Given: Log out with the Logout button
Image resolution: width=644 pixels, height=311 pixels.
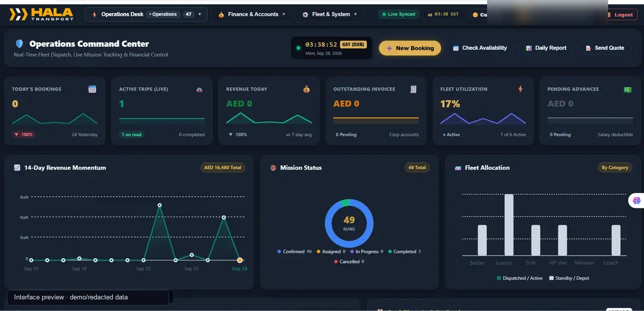Looking at the screenshot, I should pyautogui.click(x=622, y=15).
